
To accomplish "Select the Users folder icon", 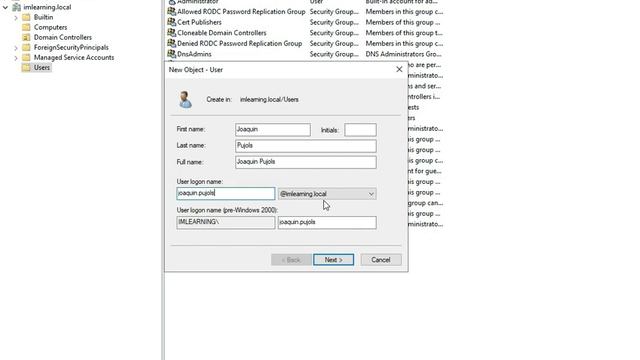I will [26, 67].
